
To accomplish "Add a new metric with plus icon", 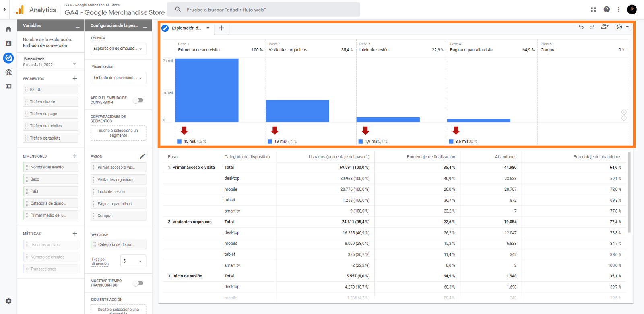I will coord(75,233).
